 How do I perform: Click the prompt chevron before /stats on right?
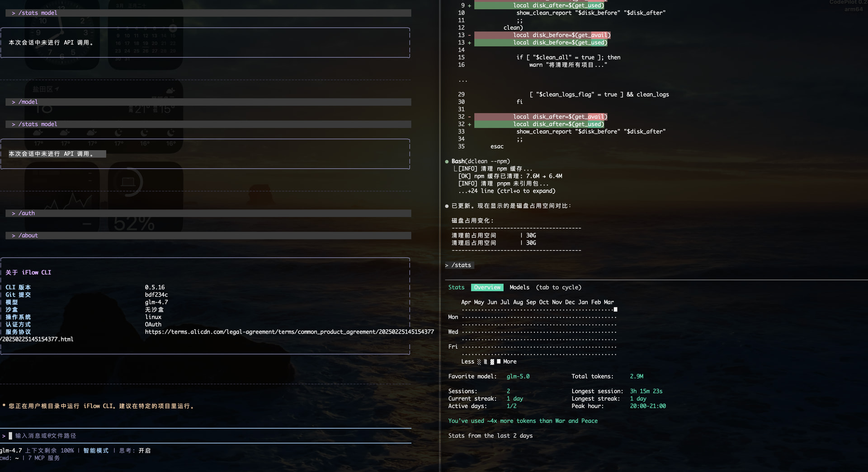point(447,265)
